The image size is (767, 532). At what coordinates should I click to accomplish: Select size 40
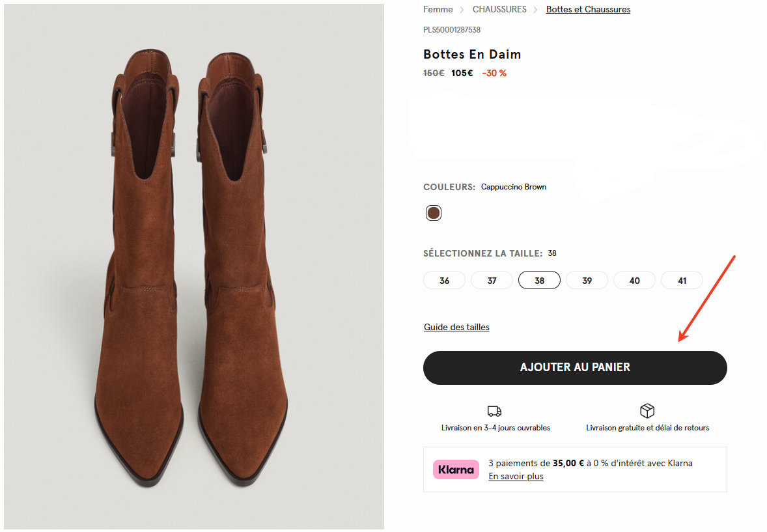coord(634,280)
